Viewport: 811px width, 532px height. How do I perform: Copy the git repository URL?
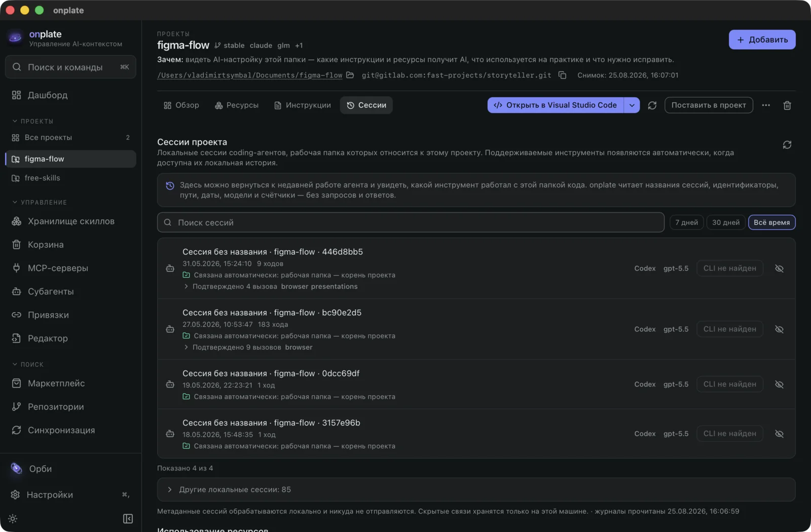(x=562, y=75)
